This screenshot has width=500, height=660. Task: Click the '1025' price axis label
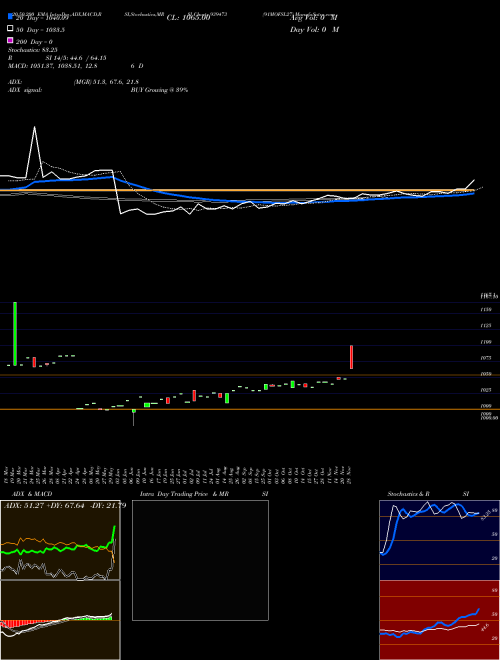pos(486,390)
